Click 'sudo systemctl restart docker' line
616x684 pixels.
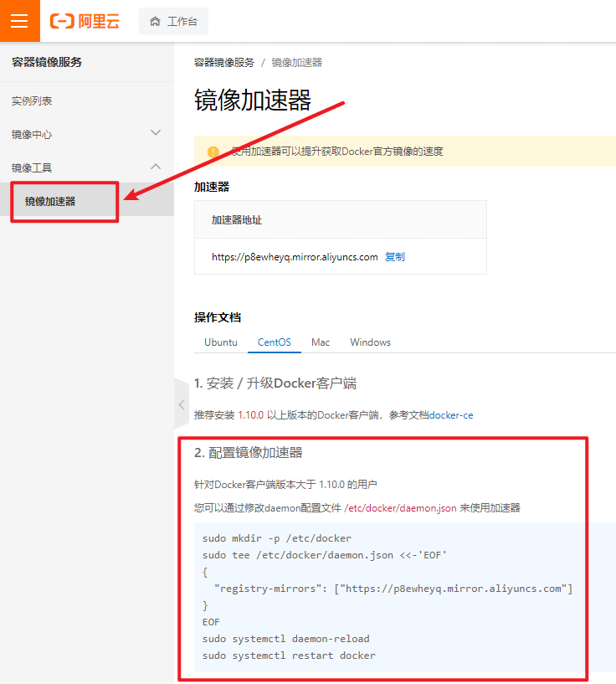pos(289,656)
